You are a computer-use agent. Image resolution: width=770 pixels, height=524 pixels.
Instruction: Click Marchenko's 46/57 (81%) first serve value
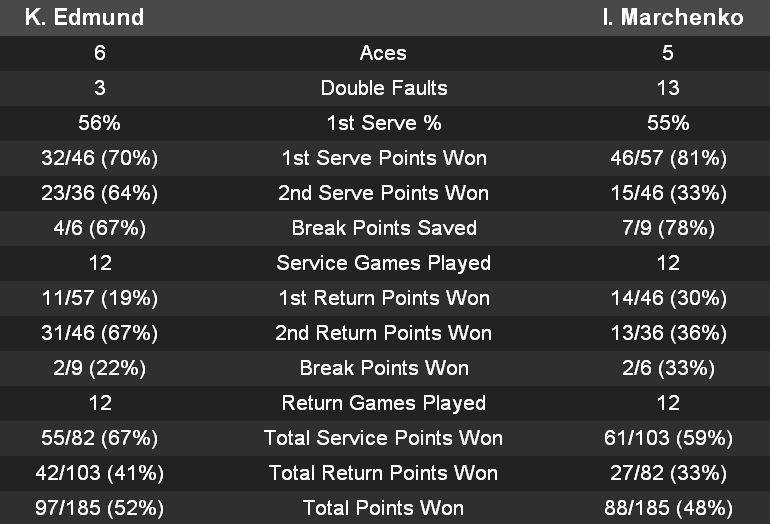[668, 158]
